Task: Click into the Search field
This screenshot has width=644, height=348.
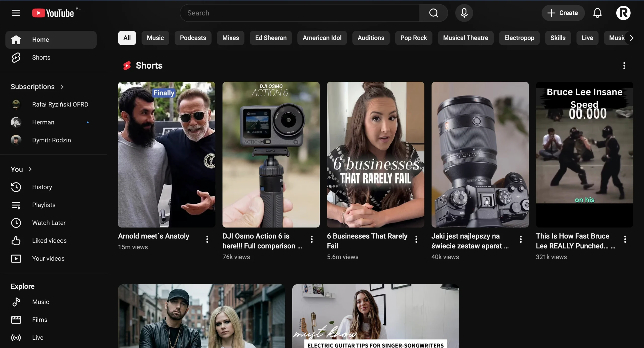Action: [x=299, y=13]
